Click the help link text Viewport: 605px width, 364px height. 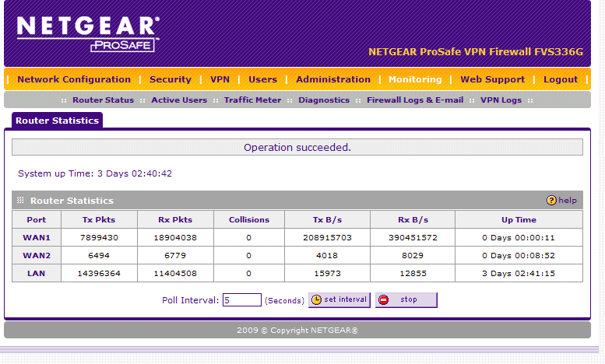pos(568,201)
